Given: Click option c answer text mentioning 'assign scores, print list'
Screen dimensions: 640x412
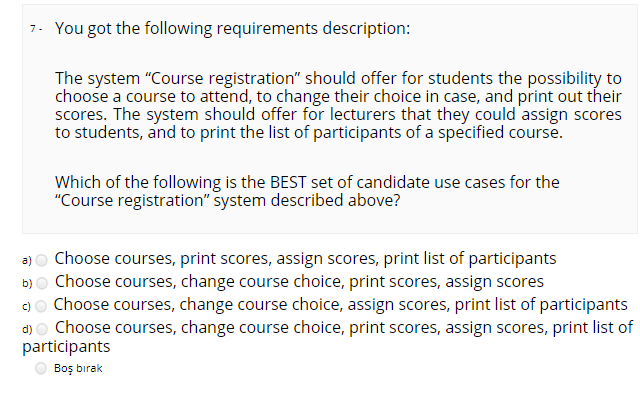Looking at the screenshot, I should pyautogui.click(x=340, y=305).
